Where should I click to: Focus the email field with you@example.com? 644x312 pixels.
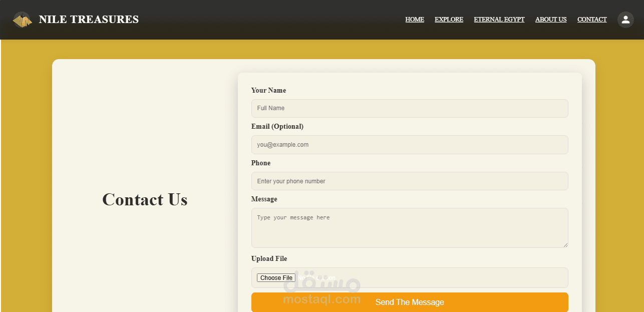tap(410, 145)
